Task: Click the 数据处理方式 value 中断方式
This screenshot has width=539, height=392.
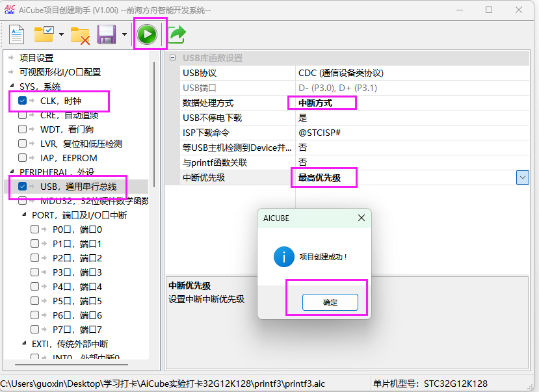Action: pos(315,103)
